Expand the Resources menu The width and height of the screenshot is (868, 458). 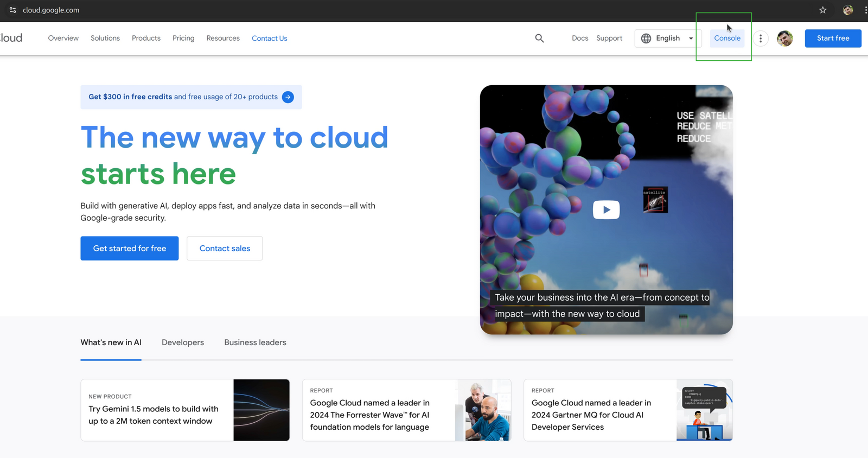(223, 39)
